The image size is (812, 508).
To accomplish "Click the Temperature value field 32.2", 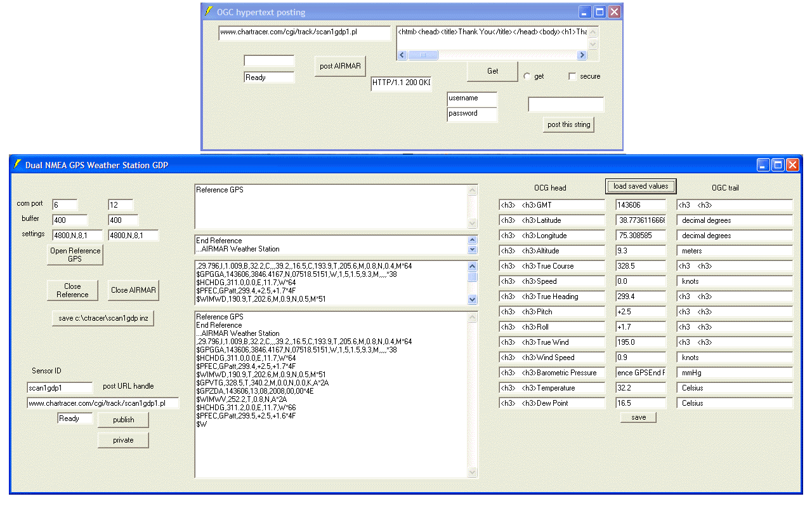I will pos(641,388).
